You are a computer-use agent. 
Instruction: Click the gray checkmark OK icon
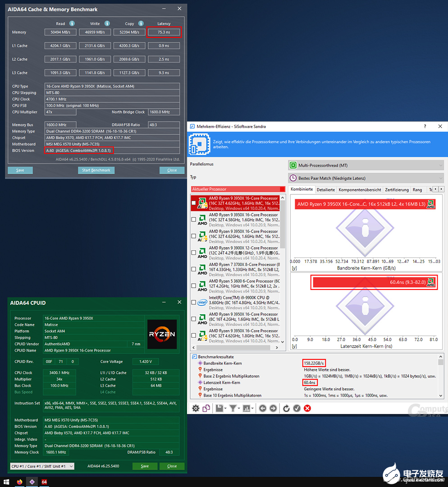pyautogui.click(x=297, y=408)
